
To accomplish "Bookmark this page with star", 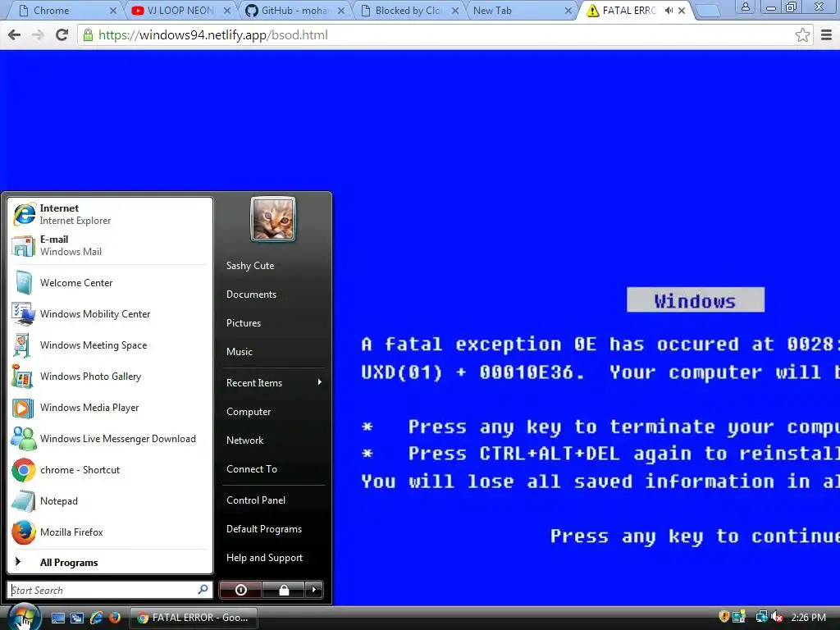I will tap(802, 35).
